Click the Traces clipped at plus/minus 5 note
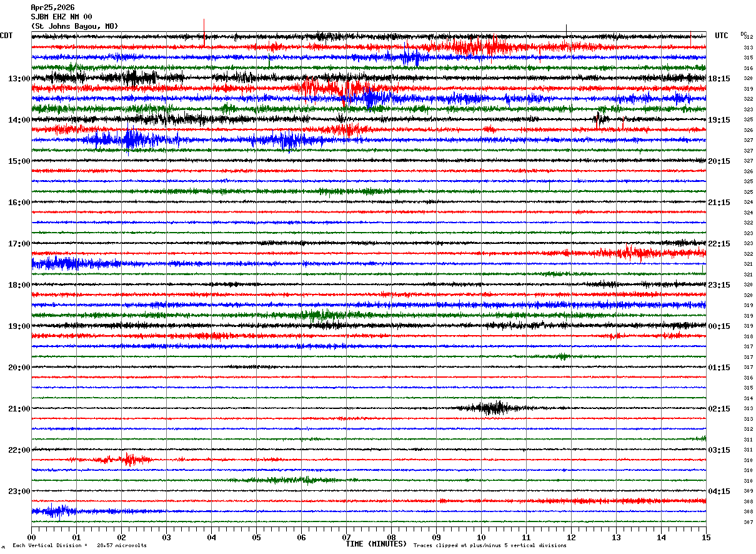Screen dimensions: 756x554 [x=490, y=545]
